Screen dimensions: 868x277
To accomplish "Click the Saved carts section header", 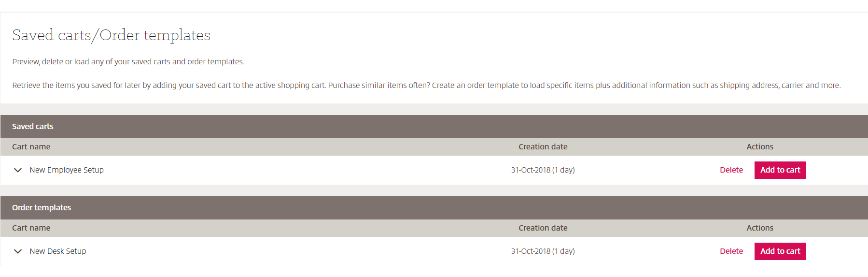I will pyautogui.click(x=33, y=127).
